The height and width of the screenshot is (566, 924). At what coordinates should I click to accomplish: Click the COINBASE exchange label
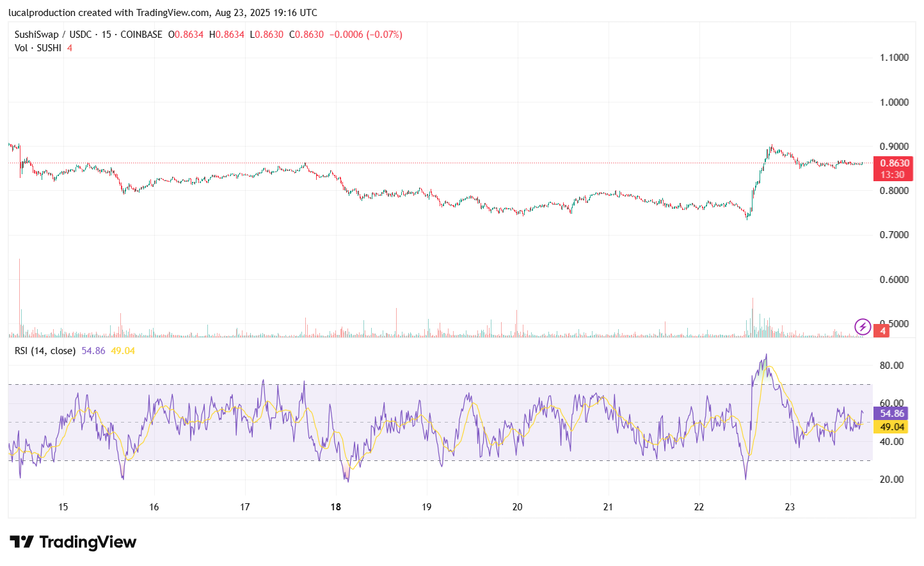coord(141,35)
